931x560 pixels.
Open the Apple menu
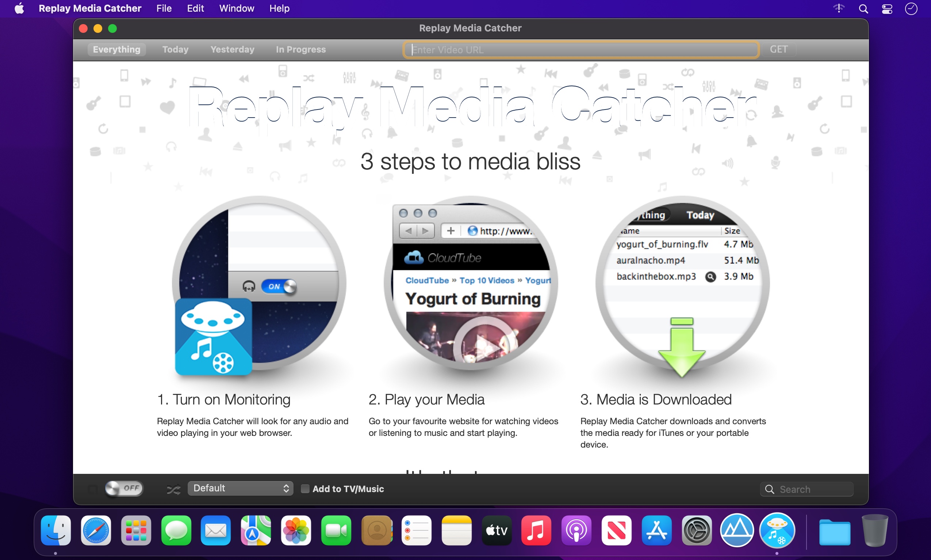pyautogui.click(x=19, y=8)
